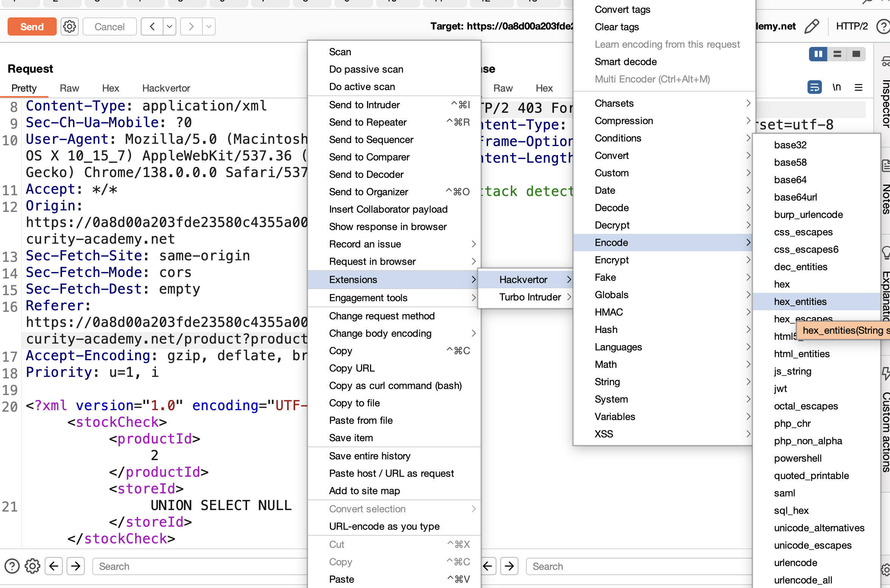Screen dimensions: 890x588
Task: Jump to next response search match
Action: pyautogui.click(x=509, y=566)
